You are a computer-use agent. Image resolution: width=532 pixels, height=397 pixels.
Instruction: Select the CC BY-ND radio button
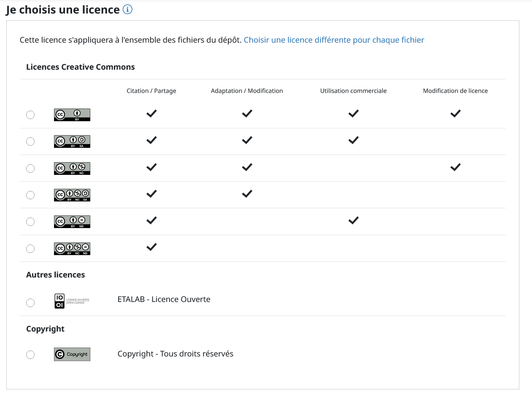[30, 222]
